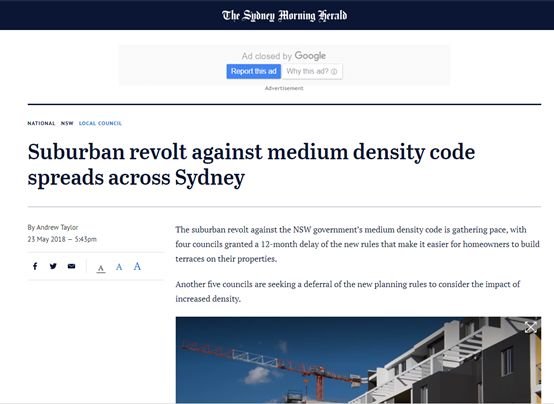Open the NATIONAL section link
Viewport: 554px width, 404px height.
(41, 123)
